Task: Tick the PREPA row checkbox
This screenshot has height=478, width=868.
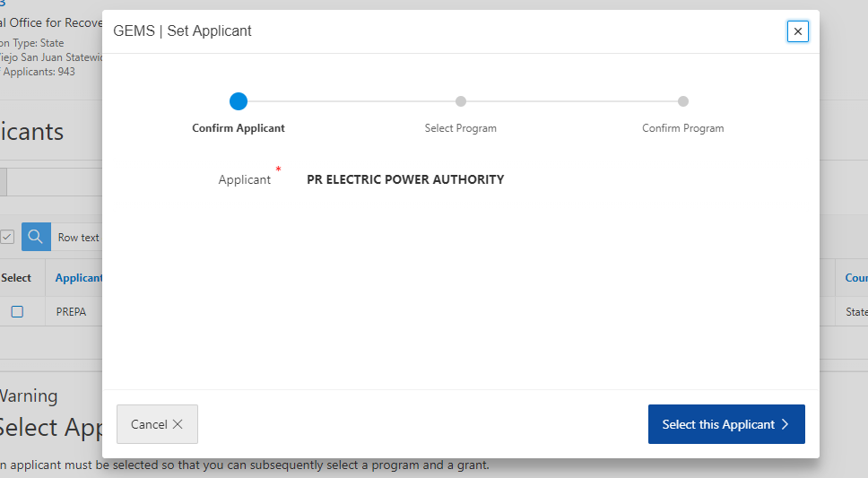Action: [17, 312]
